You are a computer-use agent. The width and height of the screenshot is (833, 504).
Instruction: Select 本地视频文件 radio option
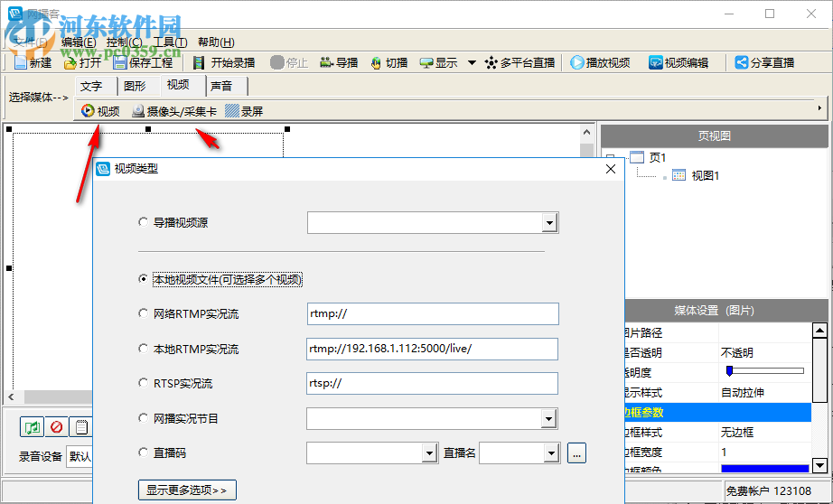[x=143, y=279]
